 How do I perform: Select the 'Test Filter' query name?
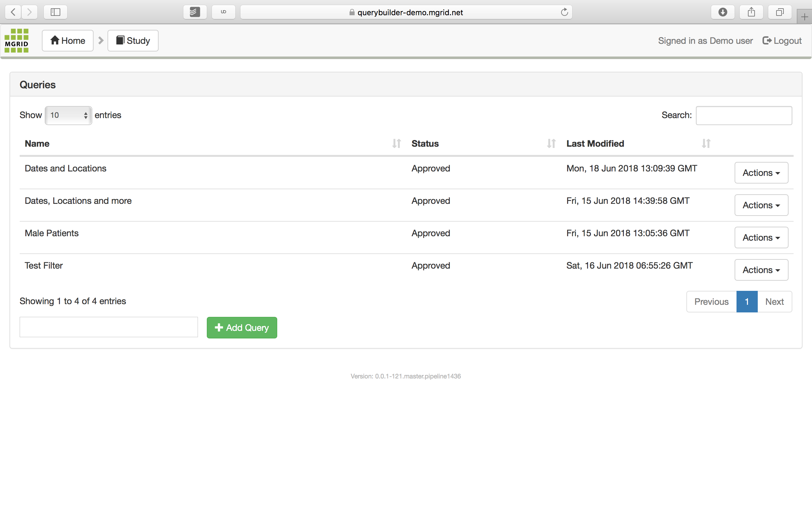coord(44,265)
